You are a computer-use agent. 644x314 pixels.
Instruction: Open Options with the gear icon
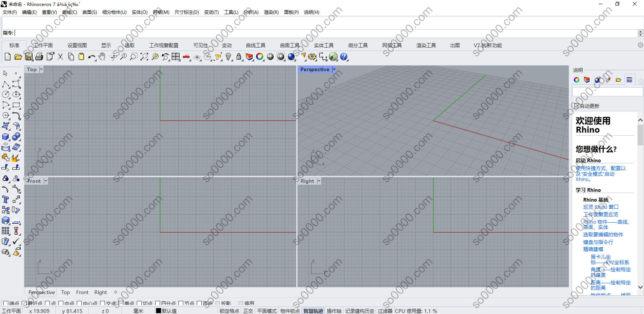[x=312, y=57]
